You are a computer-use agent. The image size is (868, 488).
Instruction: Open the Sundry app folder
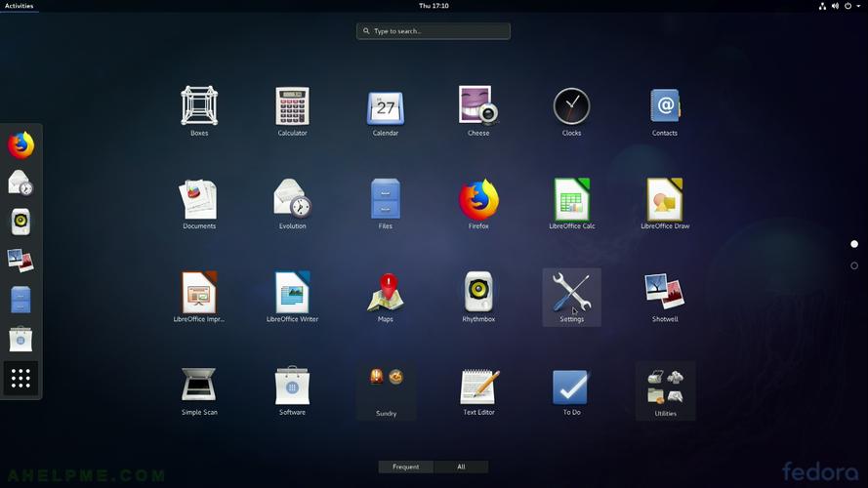[x=386, y=390]
